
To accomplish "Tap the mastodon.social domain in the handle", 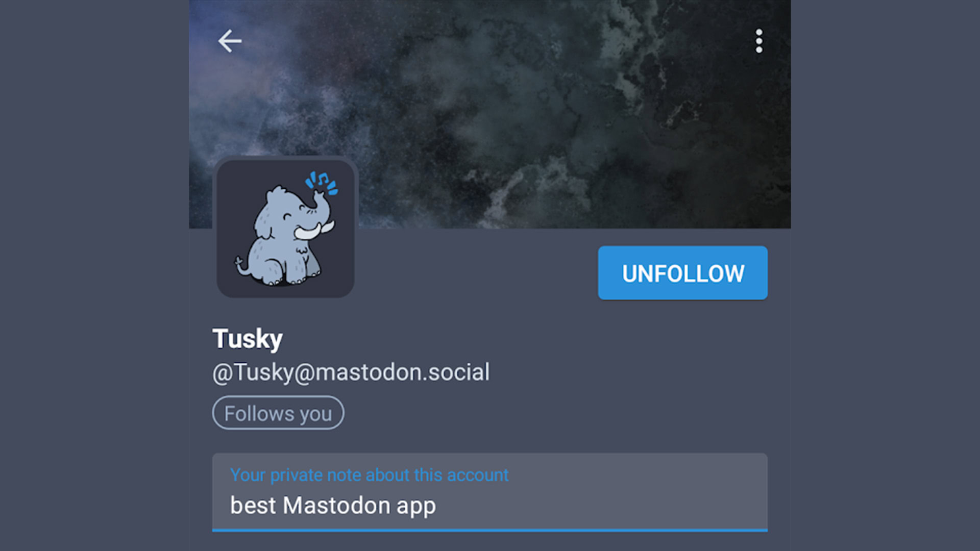I will pos(403,372).
